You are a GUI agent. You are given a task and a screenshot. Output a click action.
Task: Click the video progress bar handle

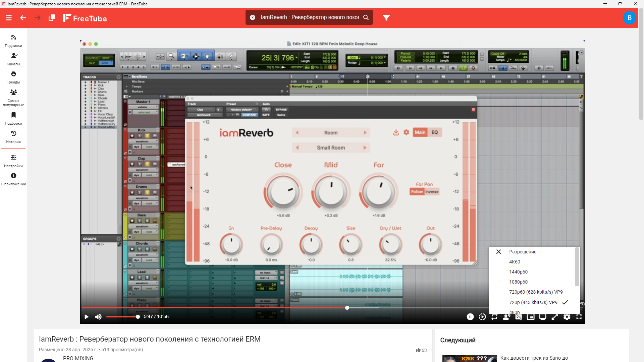pyautogui.click(x=347, y=308)
